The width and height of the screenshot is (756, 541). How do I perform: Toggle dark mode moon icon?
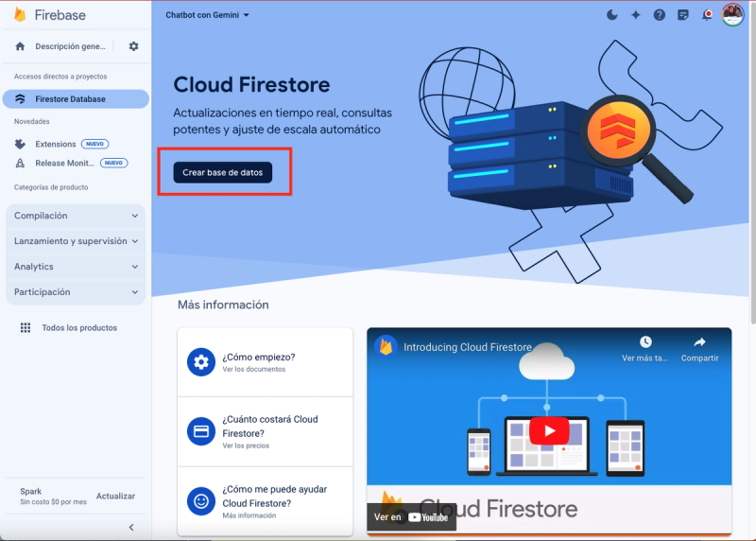(611, 15)
